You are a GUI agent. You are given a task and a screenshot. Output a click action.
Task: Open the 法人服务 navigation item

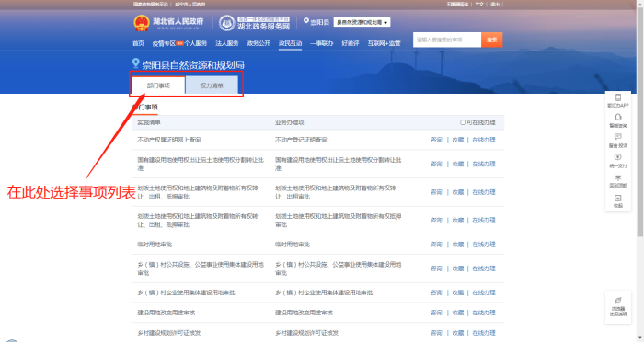227,43
